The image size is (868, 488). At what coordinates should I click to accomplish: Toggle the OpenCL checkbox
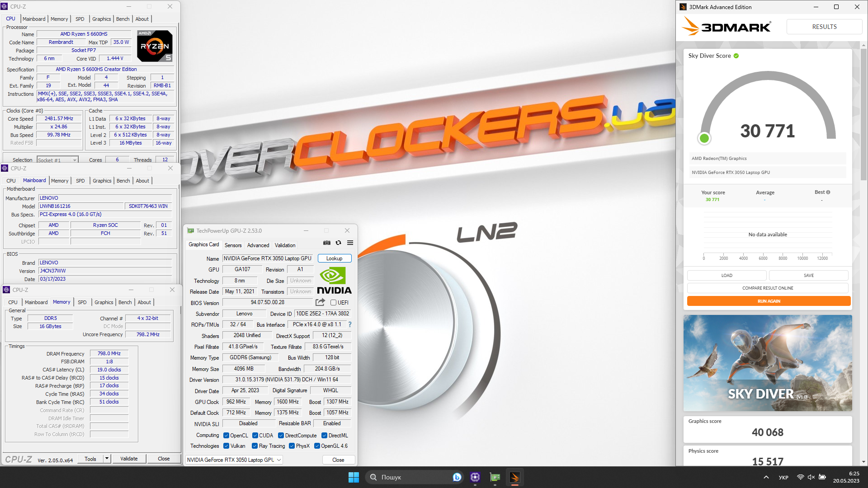[226, 436]
